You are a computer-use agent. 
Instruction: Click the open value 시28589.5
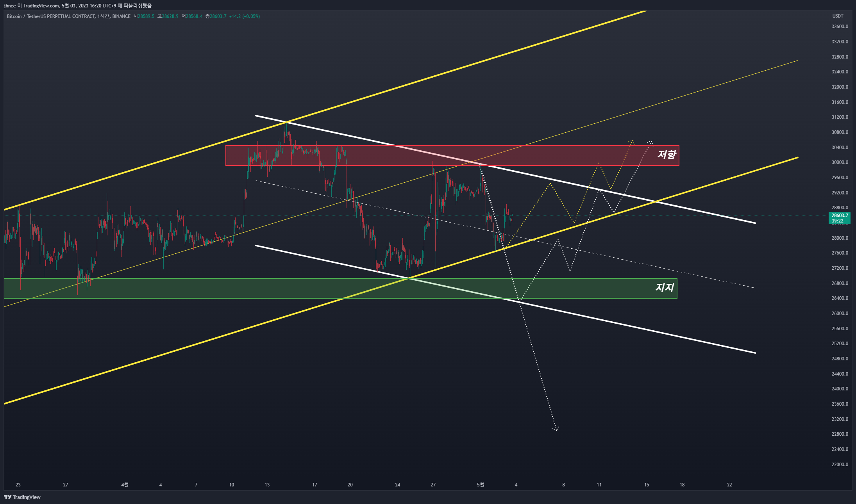[144, 16]
